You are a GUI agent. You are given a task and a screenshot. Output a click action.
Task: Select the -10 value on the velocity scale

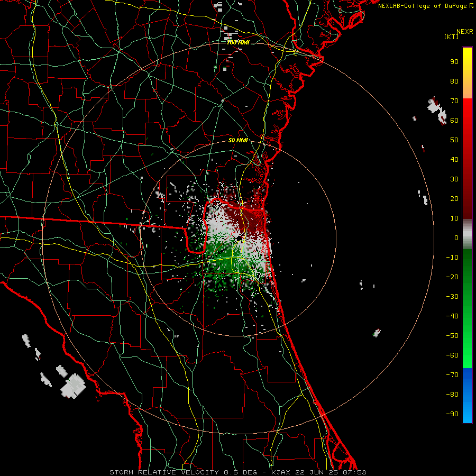coord(452,258)
